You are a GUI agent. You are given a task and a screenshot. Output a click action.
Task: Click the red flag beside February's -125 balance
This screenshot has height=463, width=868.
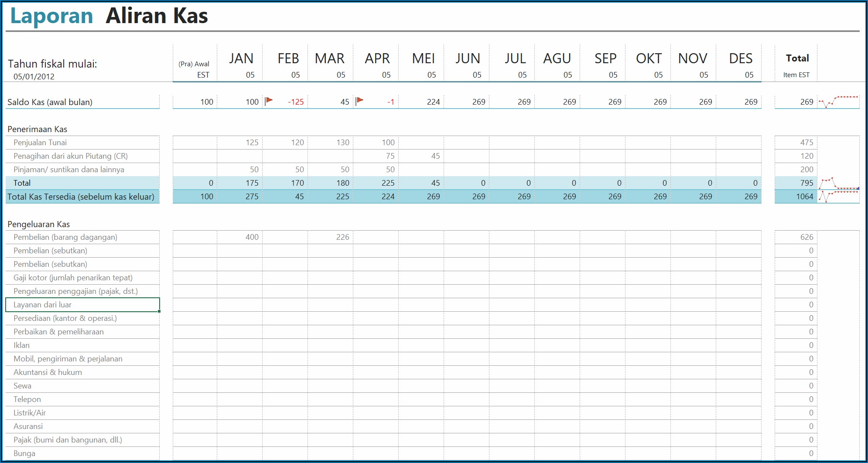(269, 101)
